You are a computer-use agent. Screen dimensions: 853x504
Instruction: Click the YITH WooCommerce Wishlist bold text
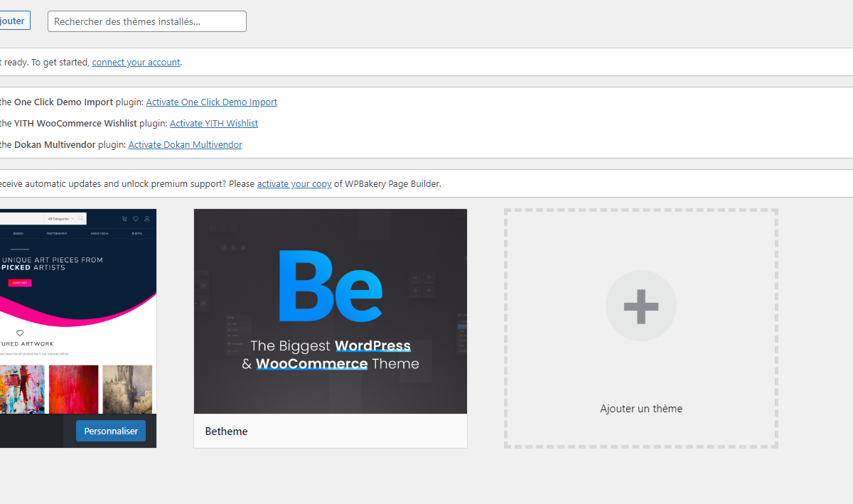click(75, 123)
